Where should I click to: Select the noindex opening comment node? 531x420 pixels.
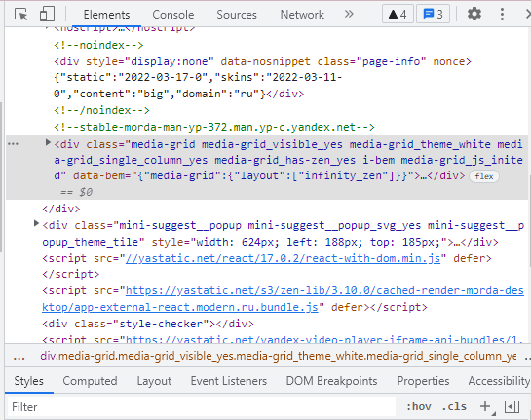coord(98,45)
